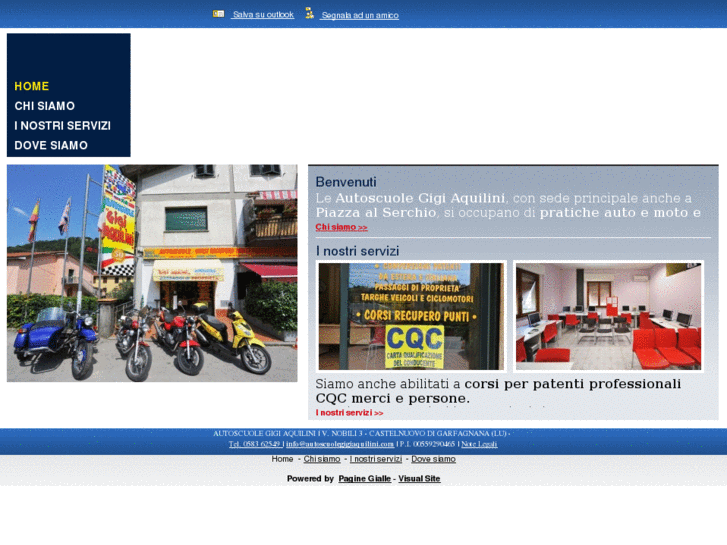The height and width of the screenshot is (545, 727).
Task: Click the footer address text 'AUTOSCUOLE GIGI AQUILINI'
Action: [264, 433]
